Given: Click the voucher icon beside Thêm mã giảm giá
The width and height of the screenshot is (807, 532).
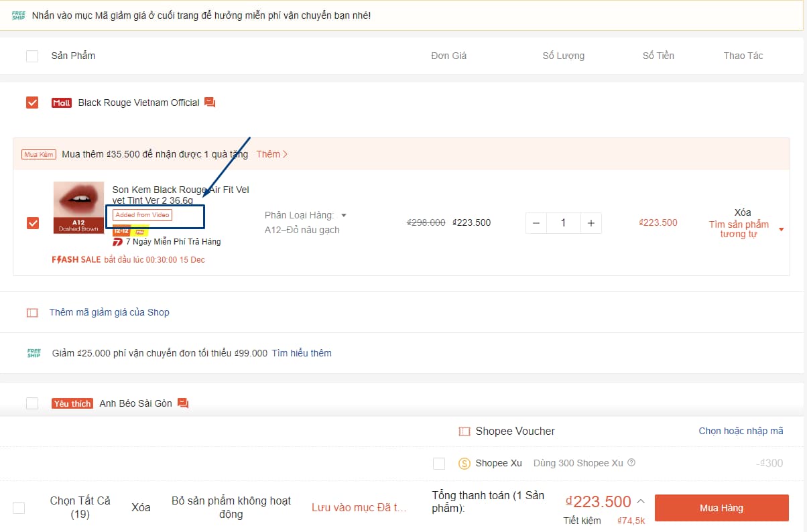Looking at the screenshot, I should pyautogui.click(x=32, y=312).
